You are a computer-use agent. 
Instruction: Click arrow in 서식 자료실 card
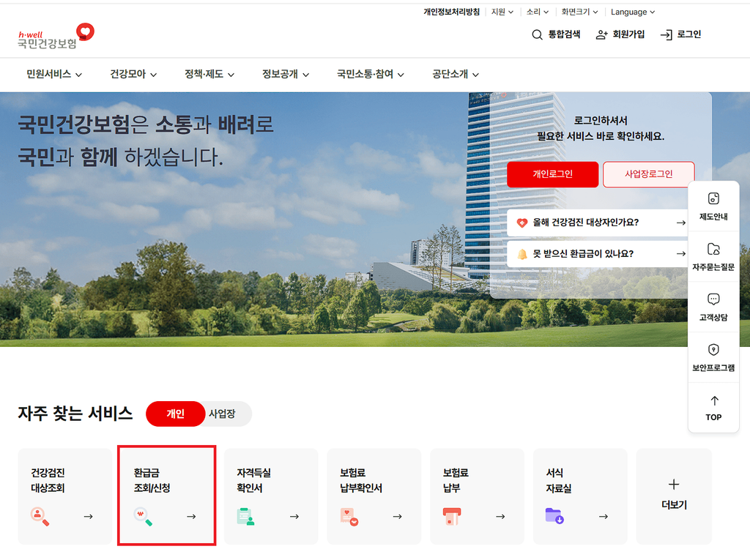604,517
